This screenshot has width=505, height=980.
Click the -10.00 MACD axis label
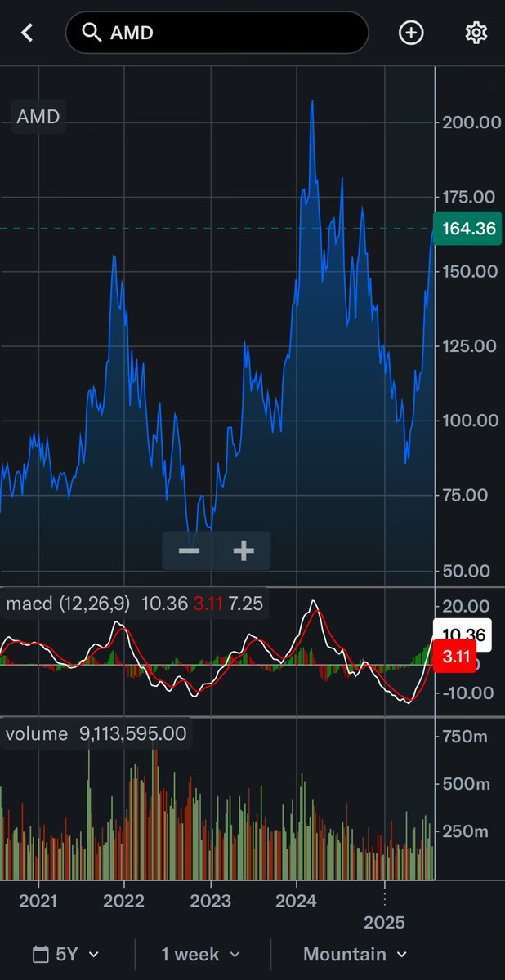(x=469, y=693)
